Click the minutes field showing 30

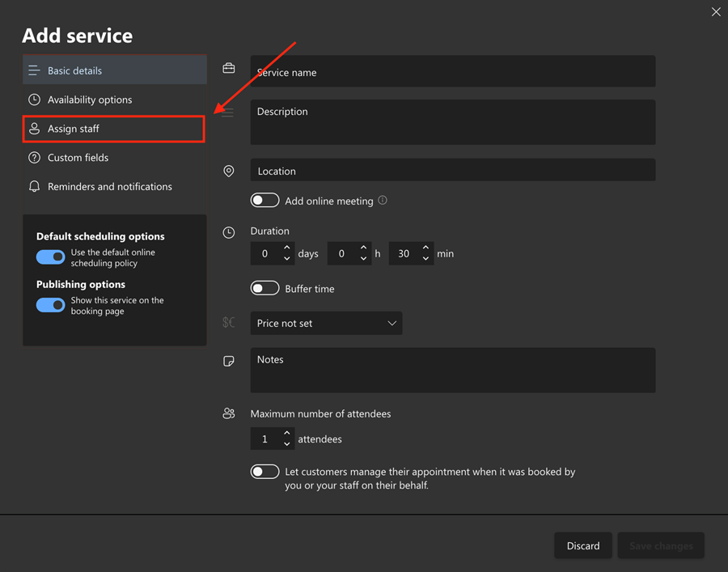[412, 253]
